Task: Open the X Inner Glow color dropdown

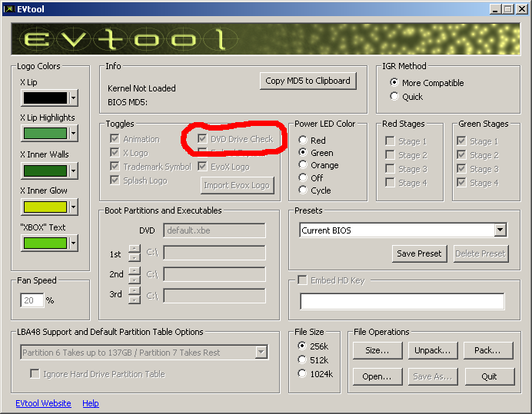Action: point(73,207)
